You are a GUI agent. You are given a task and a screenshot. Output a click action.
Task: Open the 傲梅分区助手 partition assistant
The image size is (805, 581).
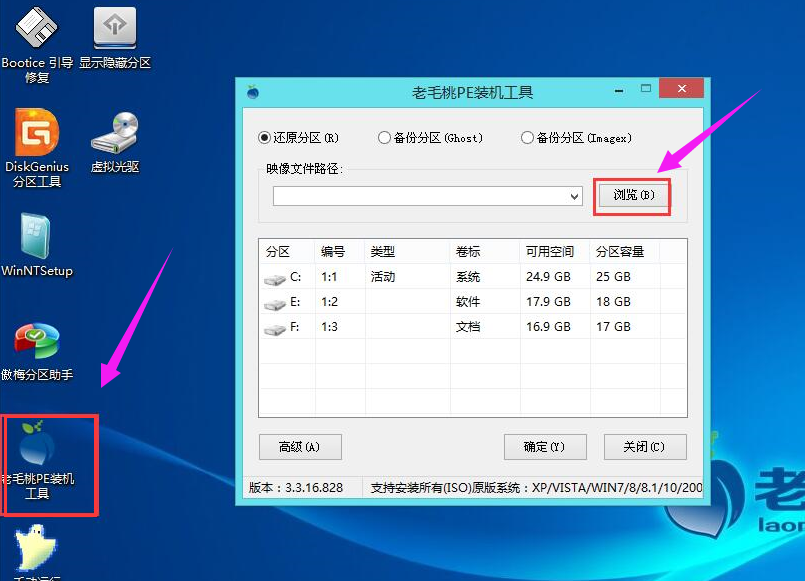tap(35, 340)
